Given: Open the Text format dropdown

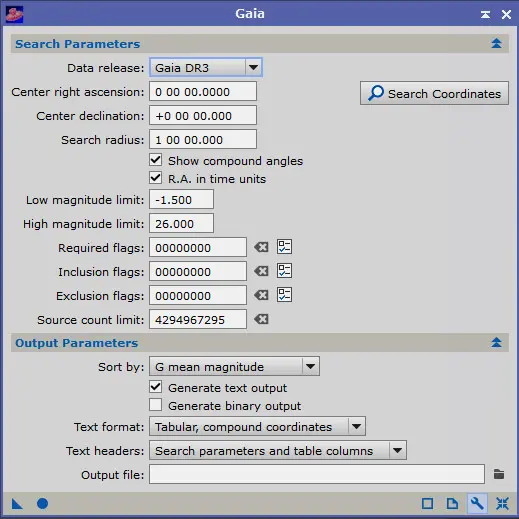Looking at the screenshot, I should (257, 426).
